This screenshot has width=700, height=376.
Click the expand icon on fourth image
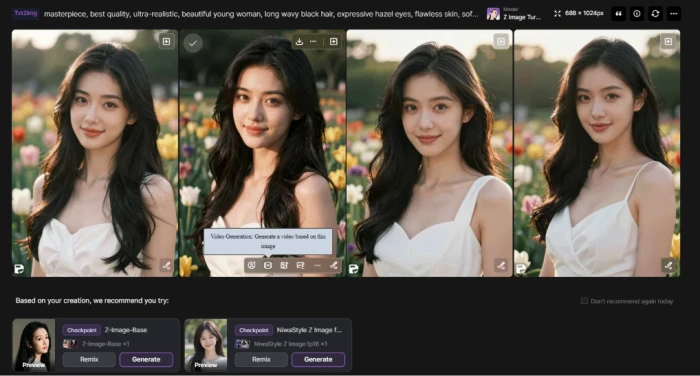(668, 42)
